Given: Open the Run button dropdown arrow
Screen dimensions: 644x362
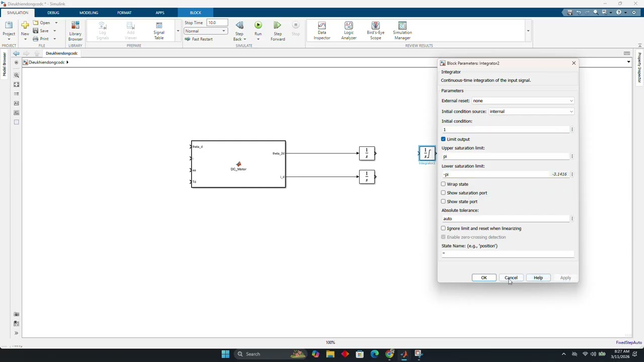Looking at the screenshot, I should click(258, 39).
